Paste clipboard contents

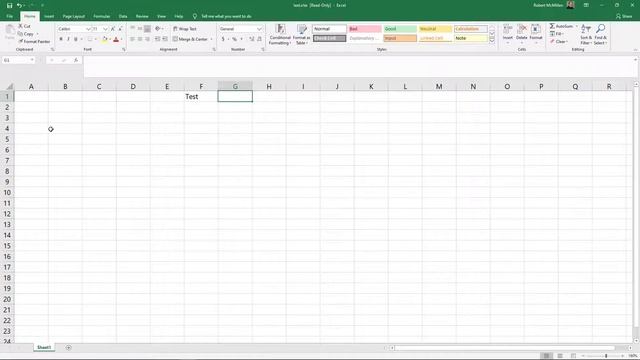point(9,32)
